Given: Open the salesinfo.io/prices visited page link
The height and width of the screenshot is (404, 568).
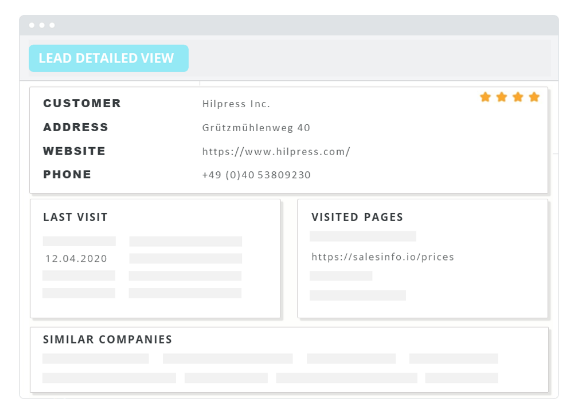Looking at the screenshot, I should 383,257.
